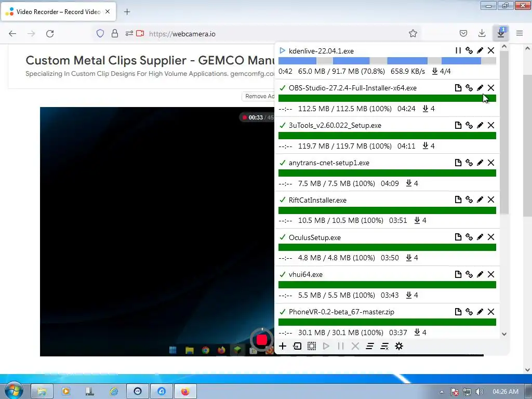The image size is (532, 399).
Task: Edit the kdenlive-22.04.1.exe download entry
Action: (480, 50)
